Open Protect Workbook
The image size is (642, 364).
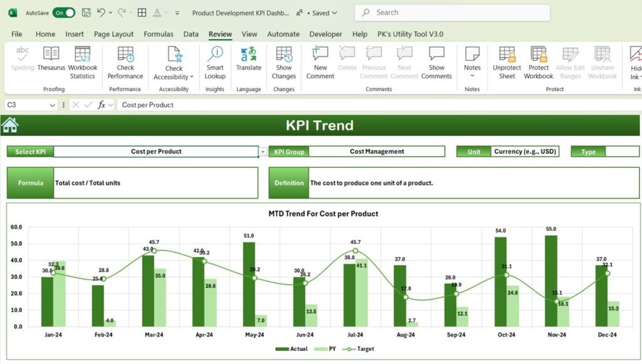pos(538,63)
